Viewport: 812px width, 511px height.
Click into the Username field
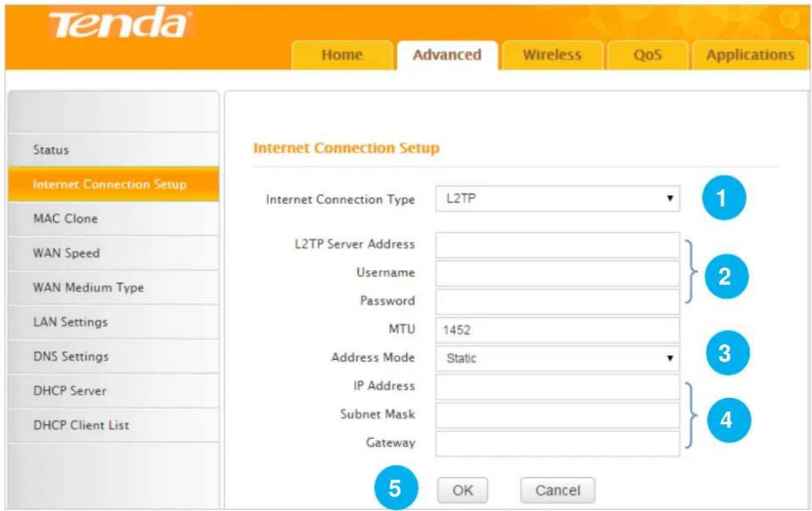[x=557, y=273]
